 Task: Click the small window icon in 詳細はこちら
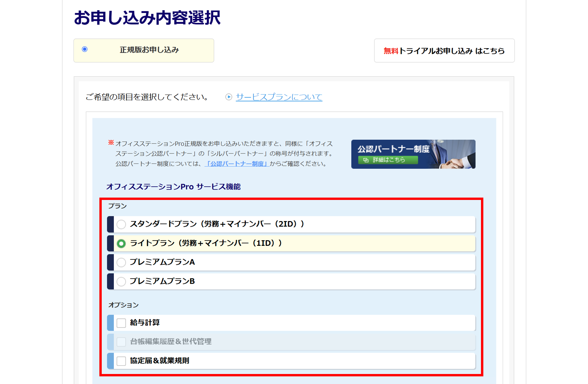366,160
